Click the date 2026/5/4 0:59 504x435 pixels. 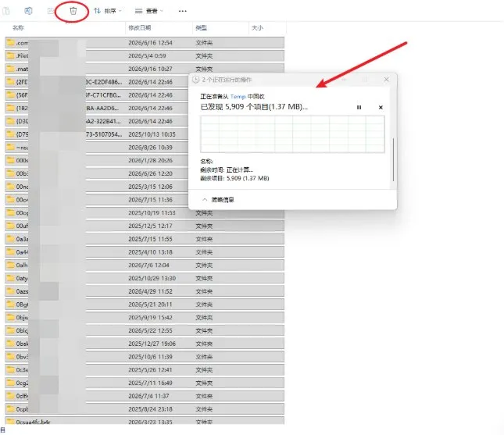coord(147,56)
